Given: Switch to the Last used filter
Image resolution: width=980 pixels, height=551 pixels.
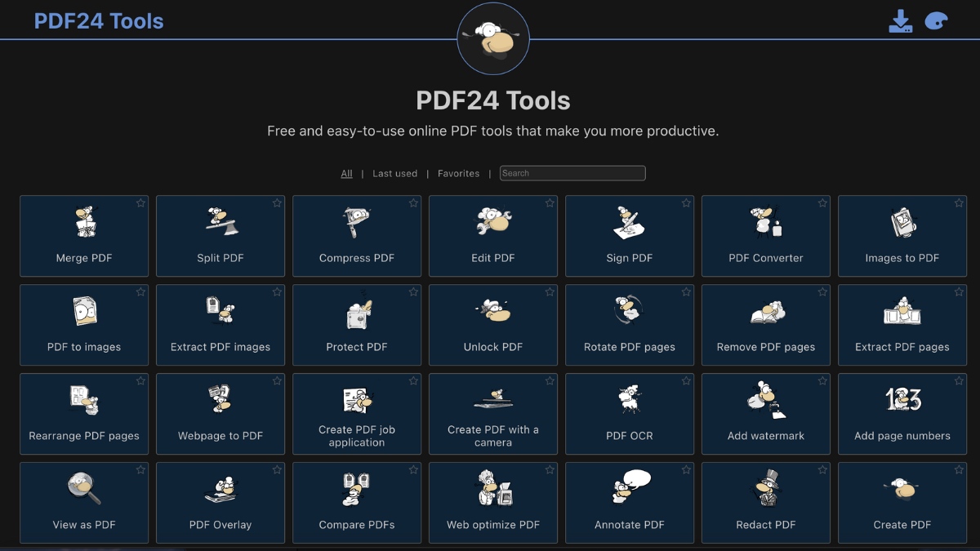Looking at the screenshot, I should click(395, 174).
